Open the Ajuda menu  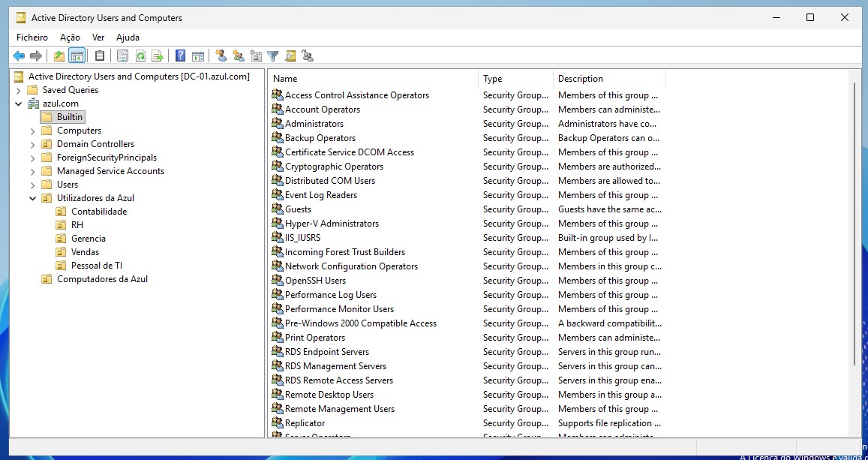pos(128,38)
